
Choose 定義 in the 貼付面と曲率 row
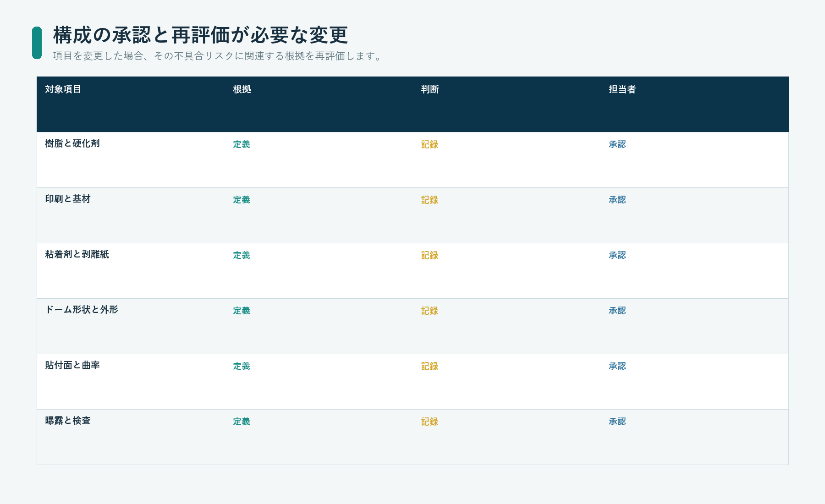[242, 366]
